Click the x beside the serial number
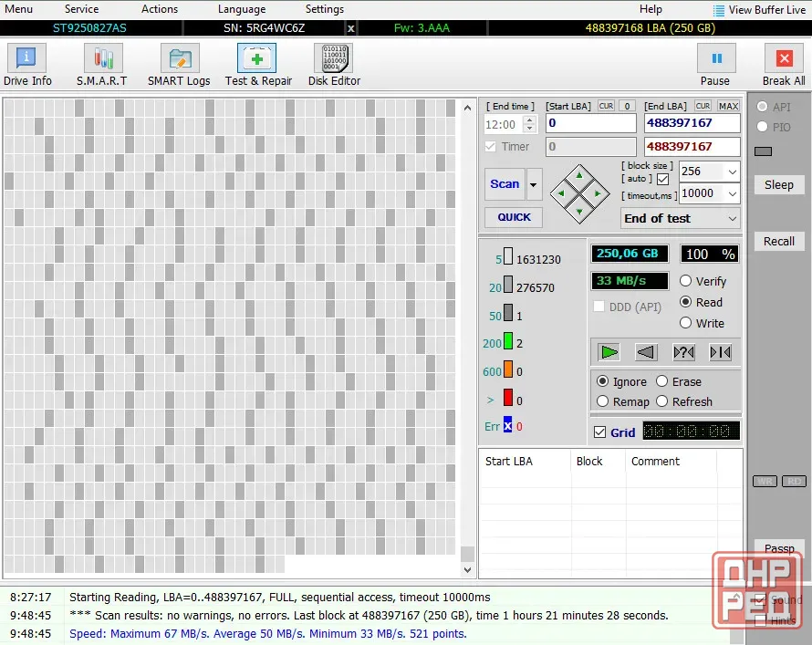 [x=350, y=28]
